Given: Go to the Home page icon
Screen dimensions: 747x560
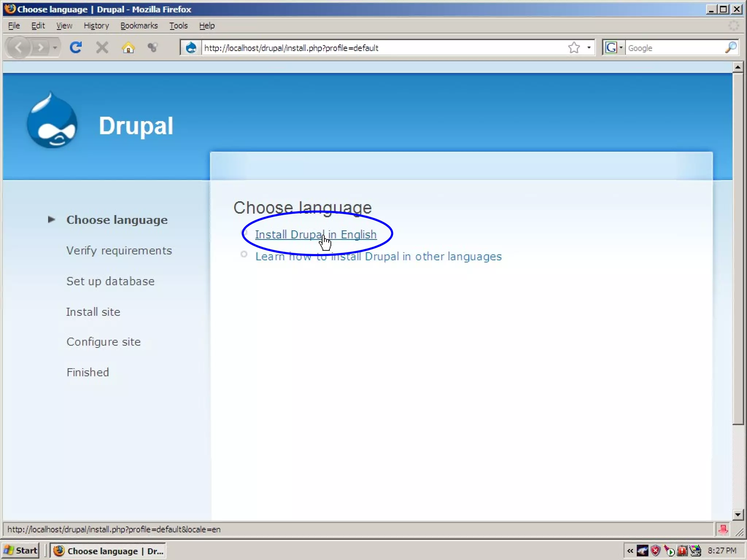Looking at the screenshot, I should tap(128, 48).
